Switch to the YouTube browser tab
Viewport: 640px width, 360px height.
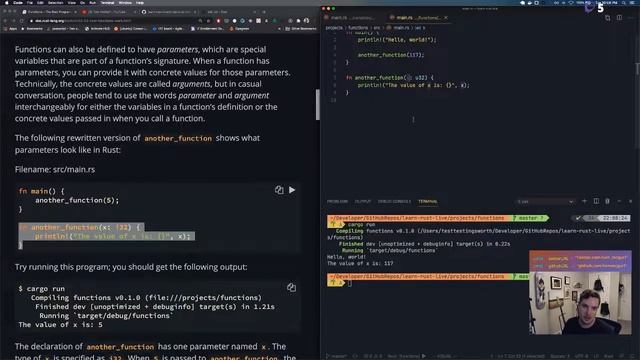108,12
